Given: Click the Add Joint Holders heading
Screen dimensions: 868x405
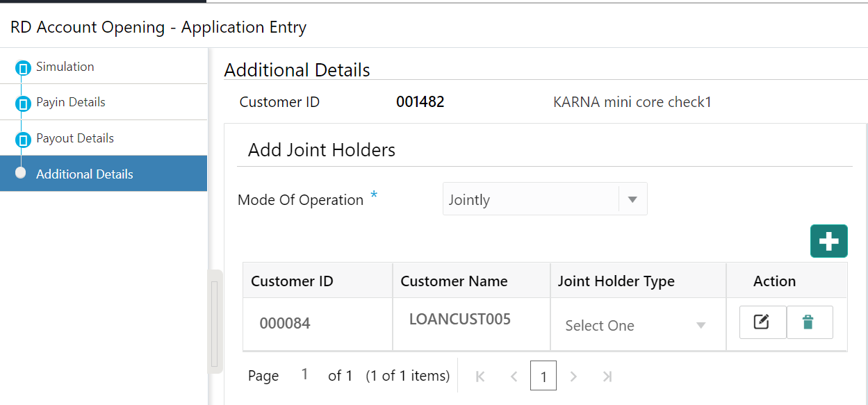Looking at the screenshot, I should pos(322,149).
